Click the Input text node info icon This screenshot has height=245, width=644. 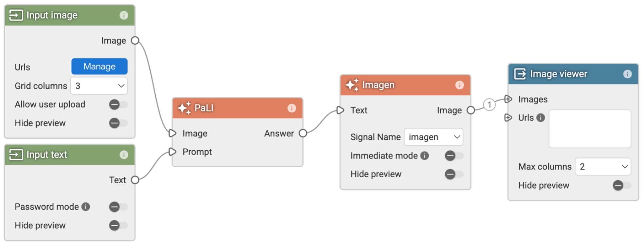coord(124,155)
